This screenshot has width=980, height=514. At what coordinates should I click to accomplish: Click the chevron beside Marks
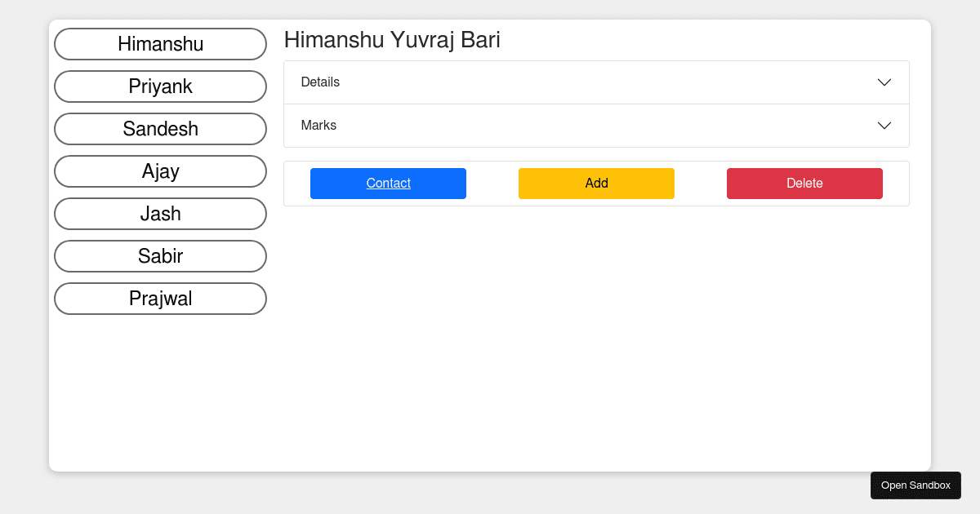tap(884, 126)
